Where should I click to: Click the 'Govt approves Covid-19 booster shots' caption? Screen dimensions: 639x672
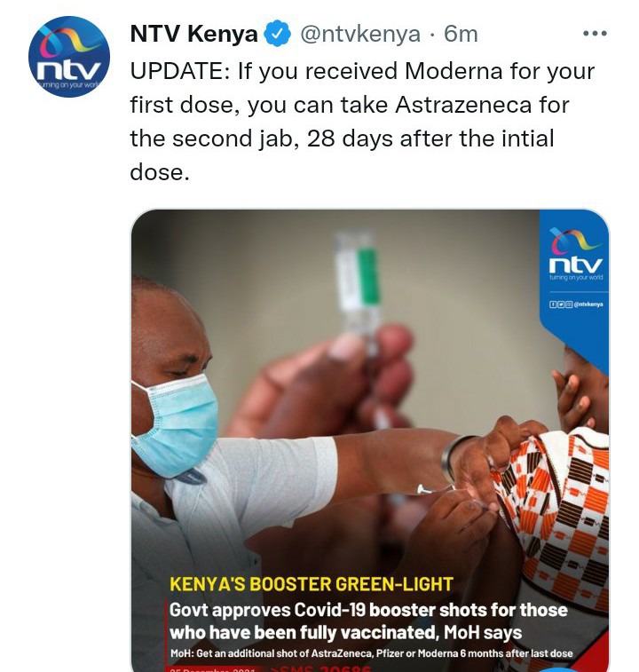click(x=368, y=621)
